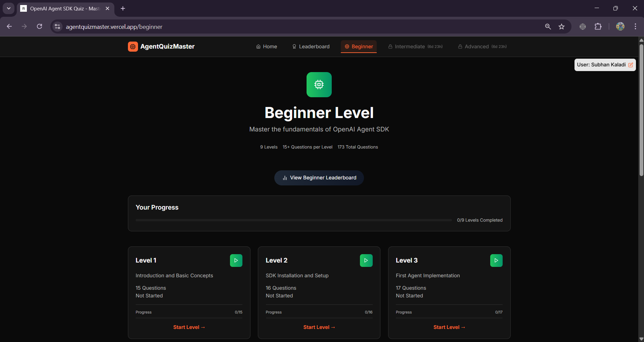This screenshot has width=644, height=342.
Task: Click 'First Agent Implementation' text
Action: (x=428, y=276)
